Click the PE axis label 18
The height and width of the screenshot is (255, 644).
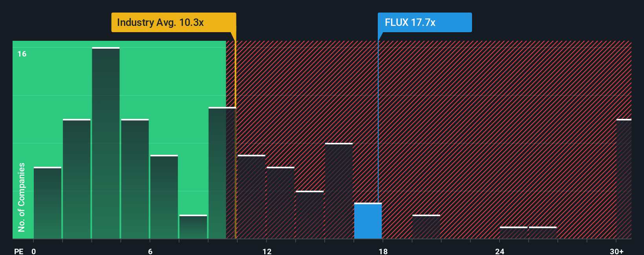click(x=383, y=251)
